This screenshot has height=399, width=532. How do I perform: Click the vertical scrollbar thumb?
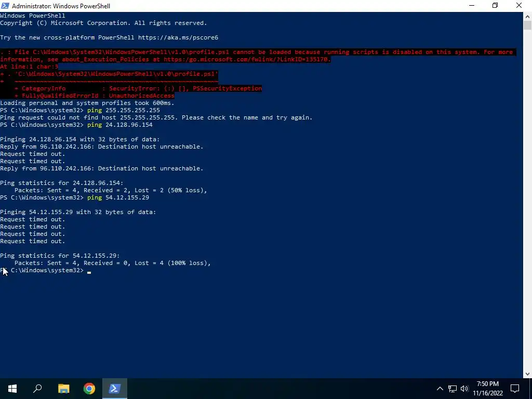point(528,25)
